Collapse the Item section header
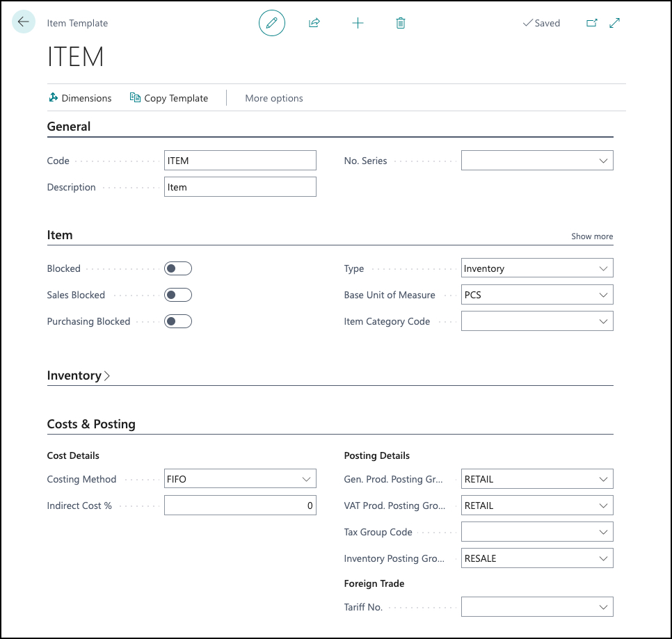Screen dimensions: 672x639 [60, 235]
